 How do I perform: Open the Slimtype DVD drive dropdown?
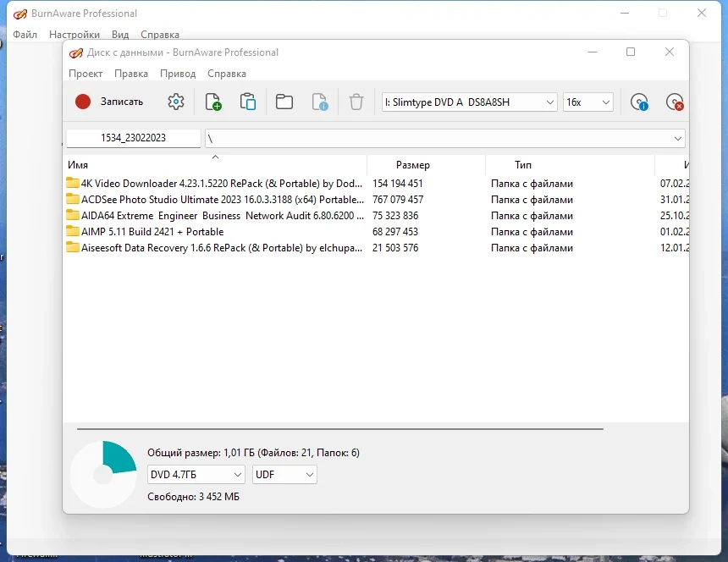tap(470, 102)
